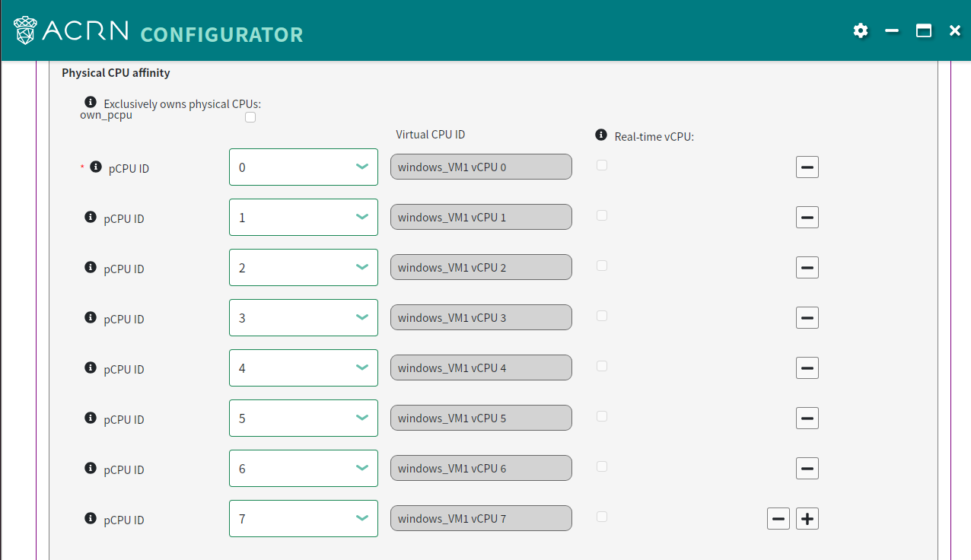Open pCPU ID dropdown showing 4
The width and height of the screenshot is (971, 560).
tap(304, 367)
